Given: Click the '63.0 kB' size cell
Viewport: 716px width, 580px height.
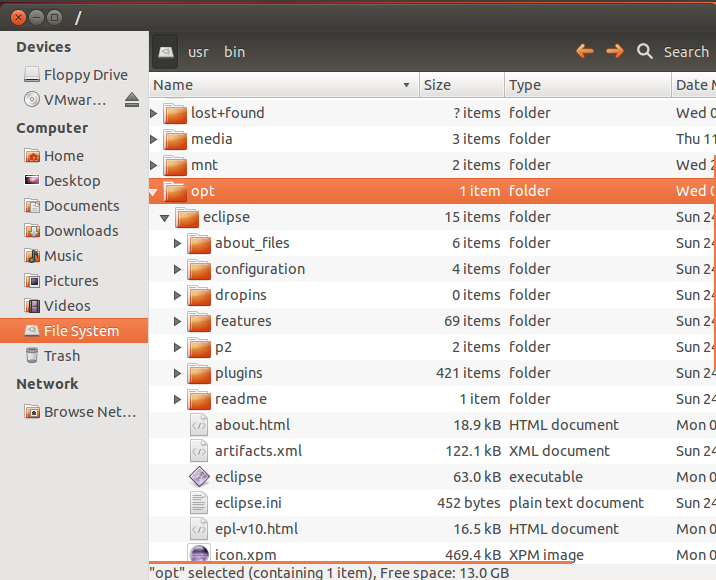Looking at the screenshot, I should (477, 477).
